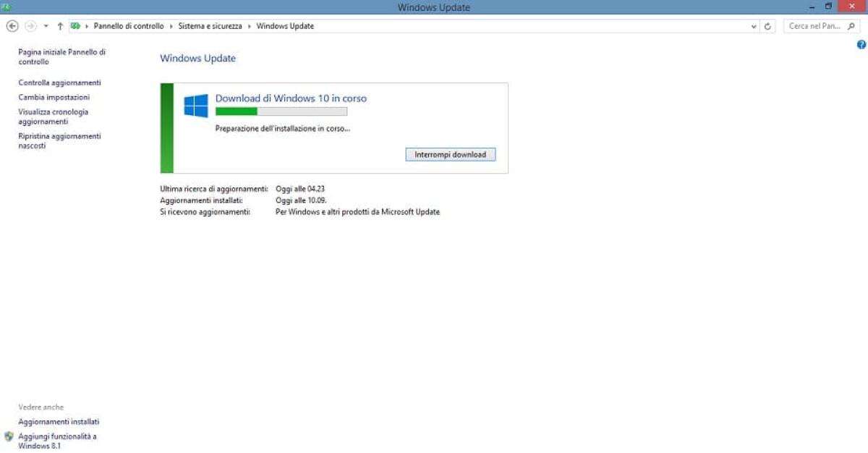The image size is (868, 453).
Task: Click the Control Panel icon in the breadcrumb bar
Action: (75, 25)
